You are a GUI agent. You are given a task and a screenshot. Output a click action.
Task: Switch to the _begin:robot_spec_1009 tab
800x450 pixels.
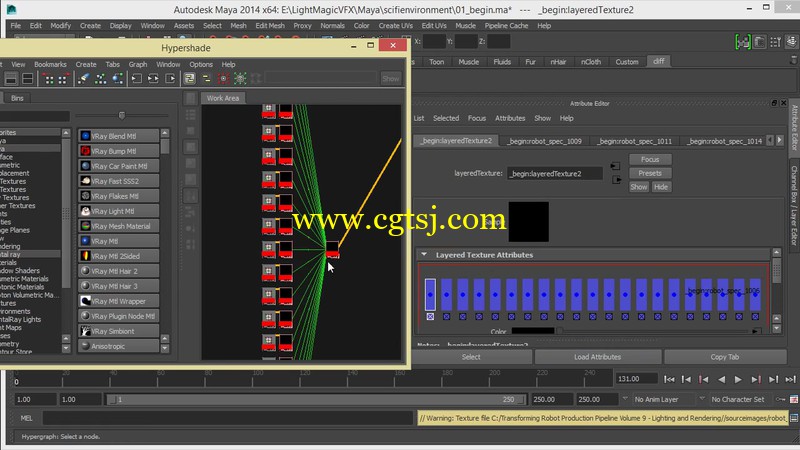[544, 141]
